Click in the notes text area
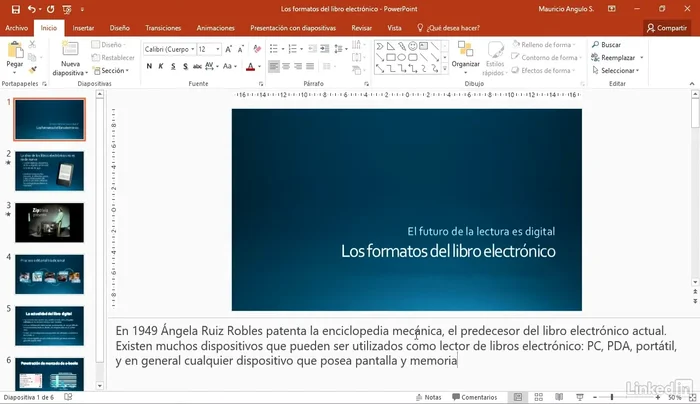Screen dimensions: 700x404 (400, 353)
